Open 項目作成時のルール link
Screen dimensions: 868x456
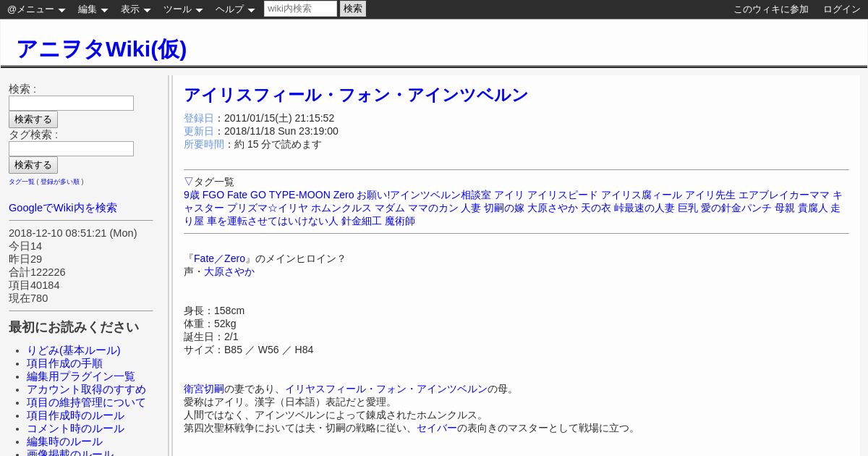click(x=75, y=415)
